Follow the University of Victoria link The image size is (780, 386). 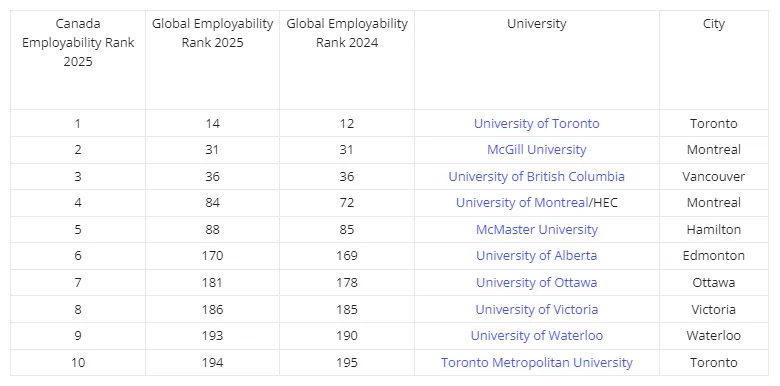point(536,309)
